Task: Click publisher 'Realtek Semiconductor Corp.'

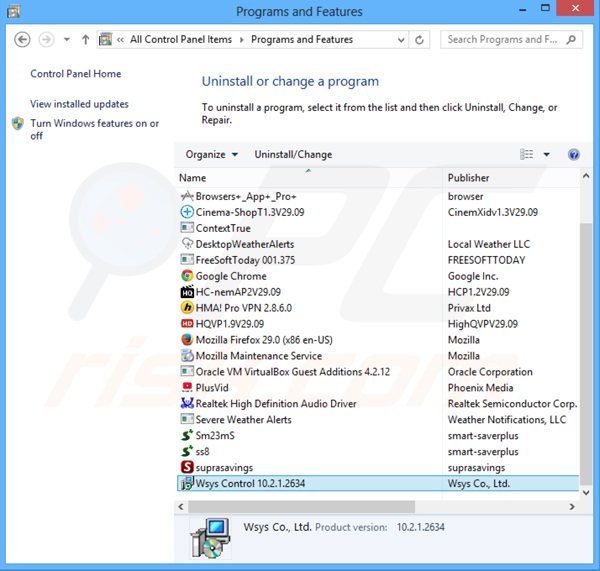Action: click(x=512, y=404)
